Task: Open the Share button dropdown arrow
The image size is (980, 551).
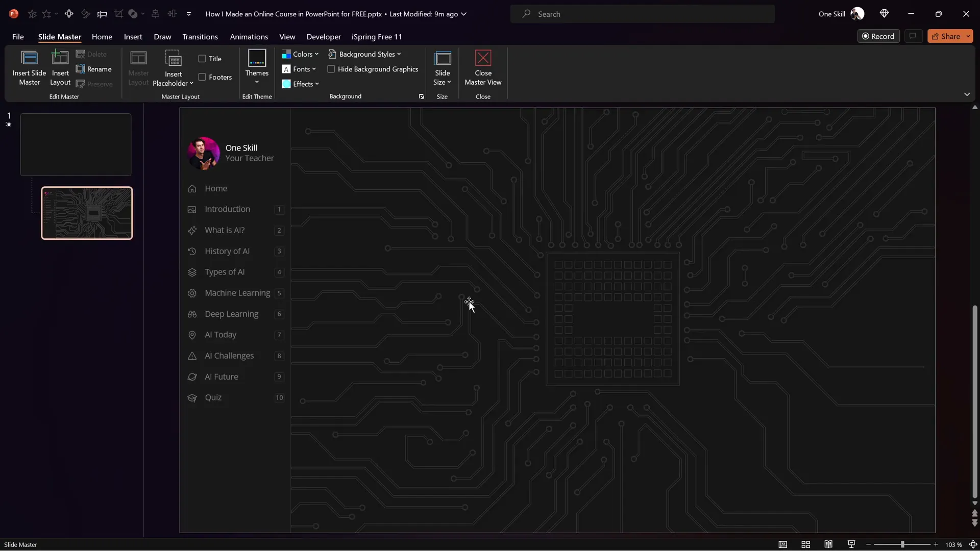Action: (x=968, y=36)
